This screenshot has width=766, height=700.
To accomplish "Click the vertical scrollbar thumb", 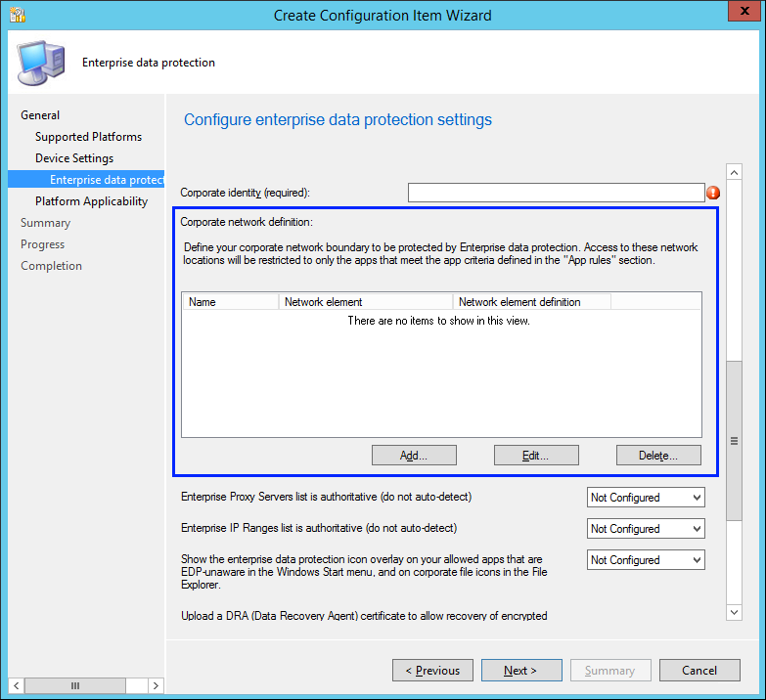I will 734,441.
